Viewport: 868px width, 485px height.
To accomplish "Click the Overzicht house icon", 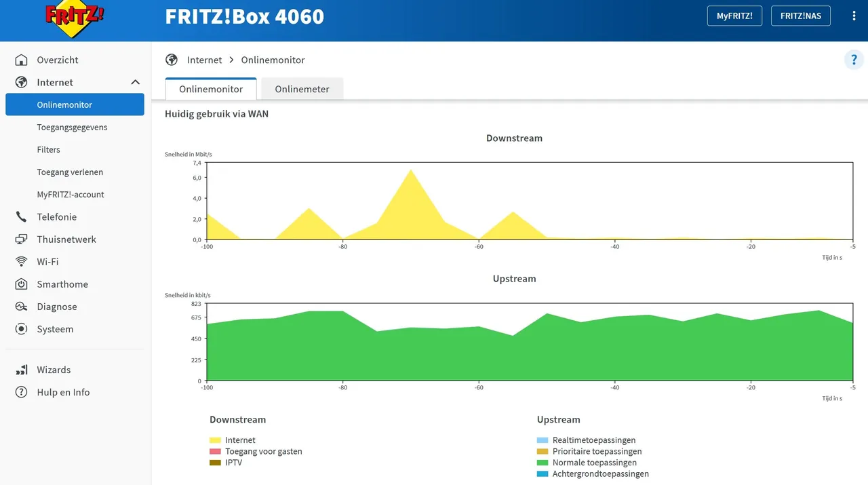I will [22, 60].
